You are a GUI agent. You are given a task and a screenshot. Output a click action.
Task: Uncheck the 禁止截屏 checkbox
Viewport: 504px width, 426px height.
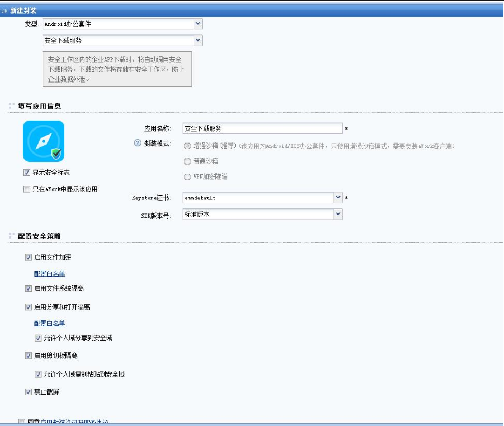point(28,392)
